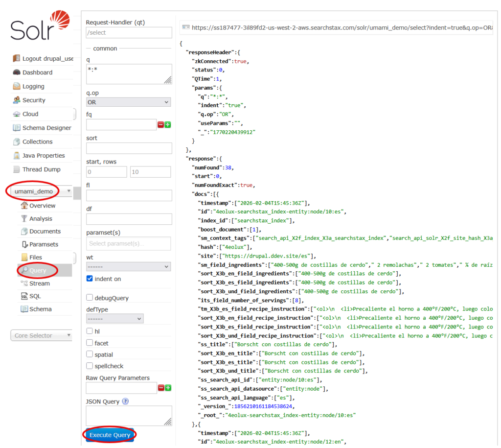This screenshot has width=501, height=448.
Task: Uncheck the indent on checkbox
Action: (90, 279)
